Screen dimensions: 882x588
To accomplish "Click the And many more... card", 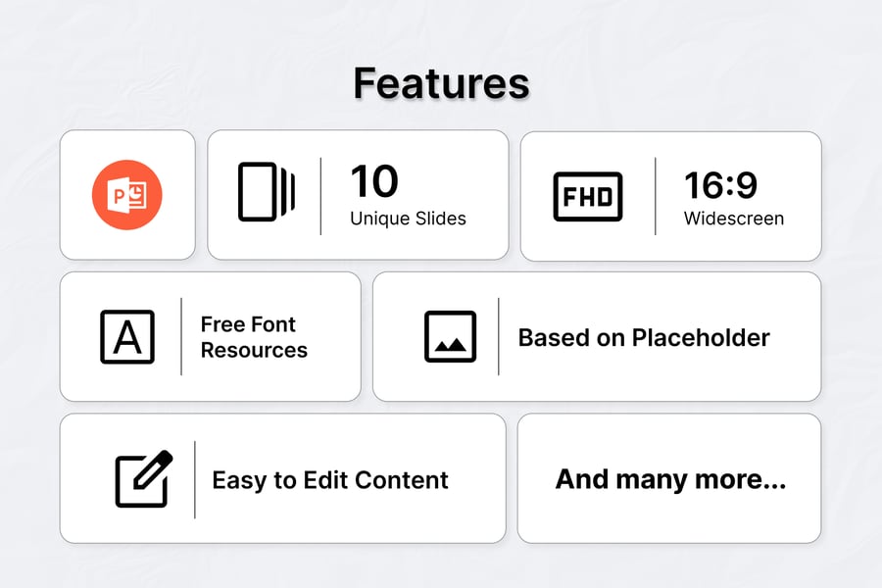I will (670, 479).
